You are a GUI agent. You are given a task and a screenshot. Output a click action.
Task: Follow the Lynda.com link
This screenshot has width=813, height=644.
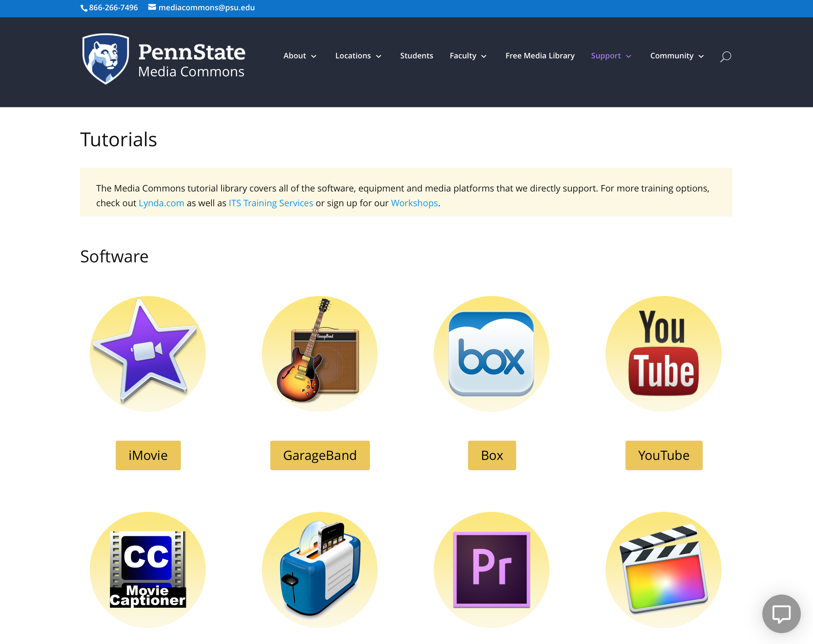(x=161, y=203)
